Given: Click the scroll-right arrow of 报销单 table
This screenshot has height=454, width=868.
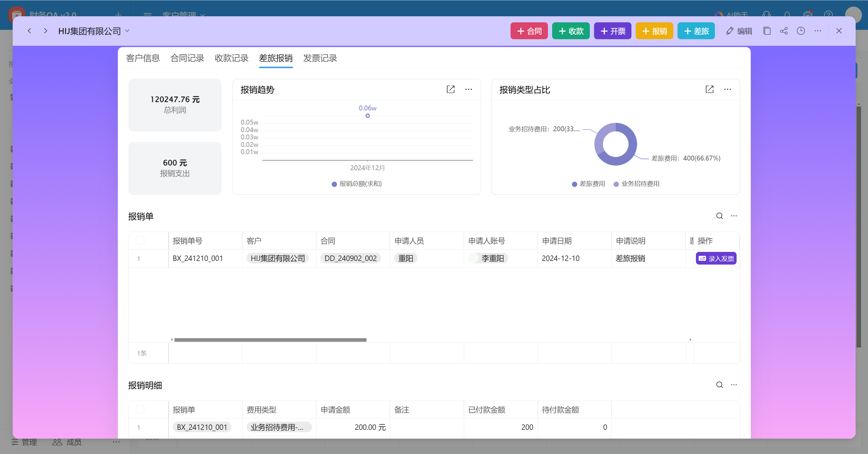Looking at the screenshot, I should click(690, 340).
